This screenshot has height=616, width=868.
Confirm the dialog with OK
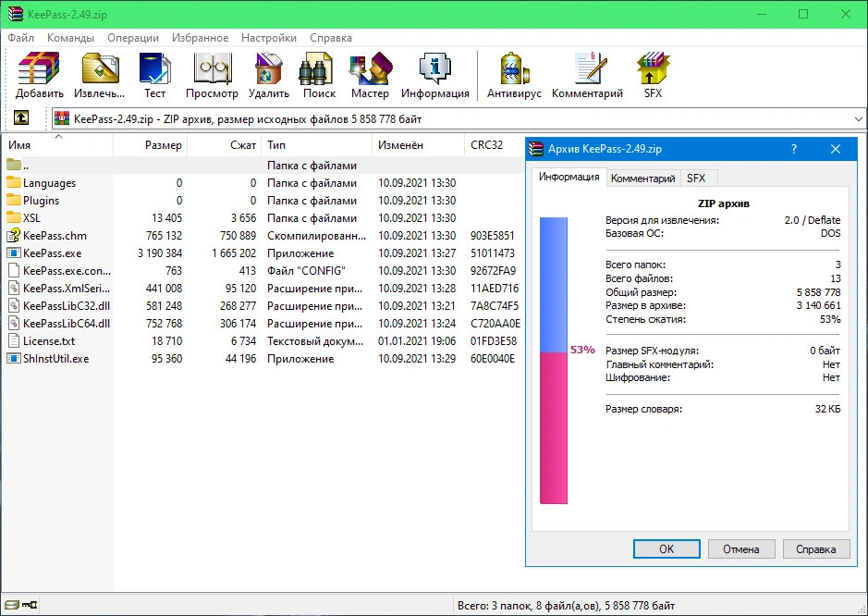tap(666, 549)
